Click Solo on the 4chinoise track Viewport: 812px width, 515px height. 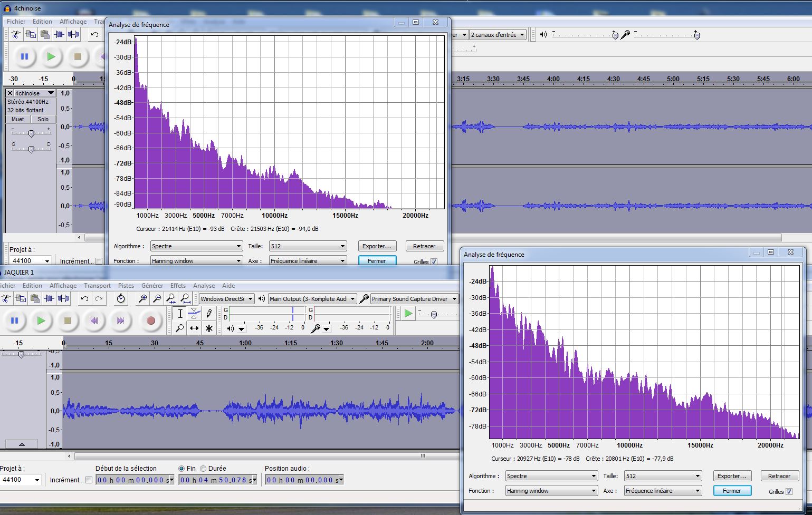(43, 120)
